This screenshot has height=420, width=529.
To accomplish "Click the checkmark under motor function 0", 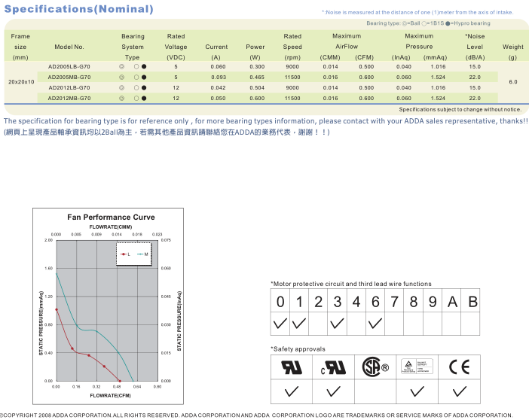I will [x=280, y=324].
